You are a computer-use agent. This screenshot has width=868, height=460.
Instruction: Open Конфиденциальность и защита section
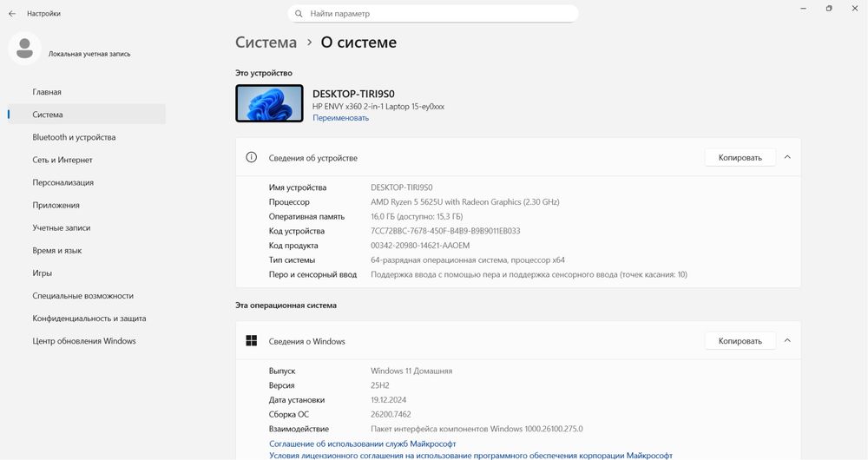point(86,319)
